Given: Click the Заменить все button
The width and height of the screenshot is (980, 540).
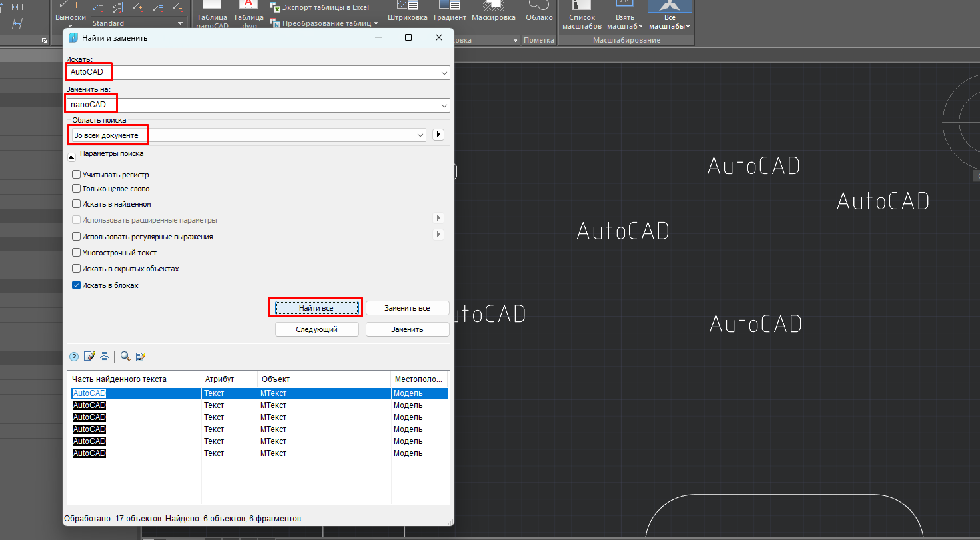Looking at the screenshot, I should pos(407,308).
